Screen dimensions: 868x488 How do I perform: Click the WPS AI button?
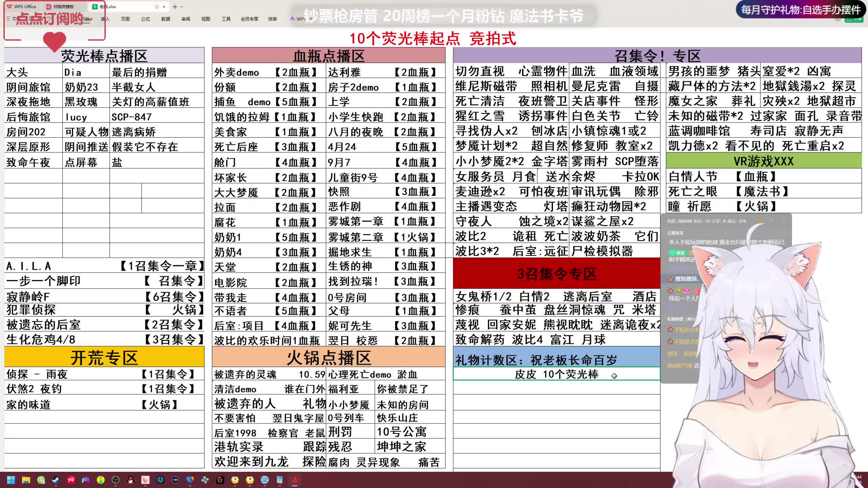pyautogui.click(x=300, y=19)
